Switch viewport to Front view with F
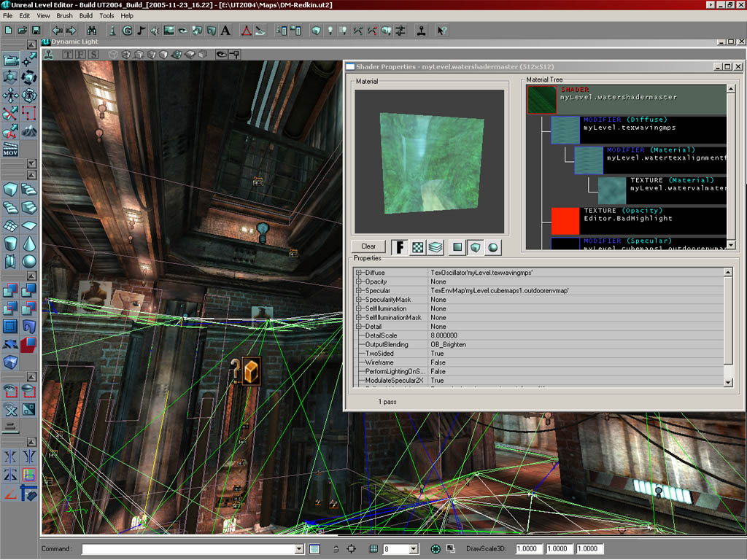 80,54
